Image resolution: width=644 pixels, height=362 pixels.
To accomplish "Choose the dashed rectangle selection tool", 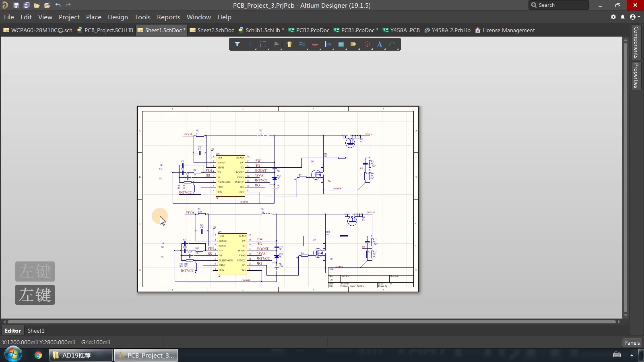I will (x=263, y=44).
